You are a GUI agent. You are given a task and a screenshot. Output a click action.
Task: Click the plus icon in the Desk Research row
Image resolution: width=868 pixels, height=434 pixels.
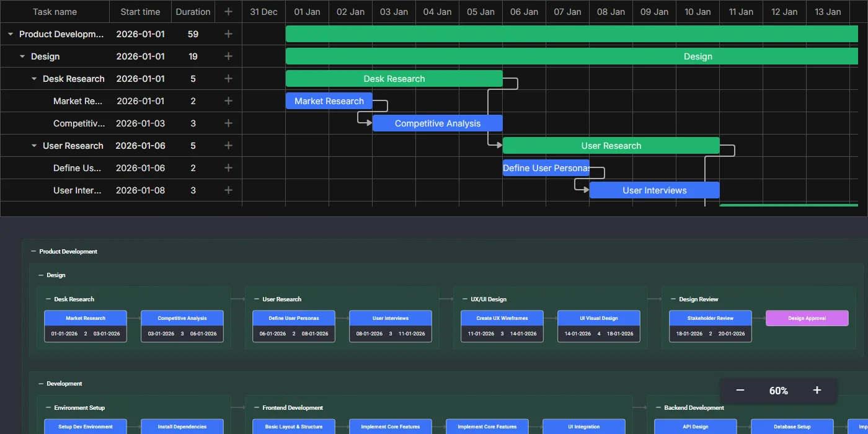228,79
